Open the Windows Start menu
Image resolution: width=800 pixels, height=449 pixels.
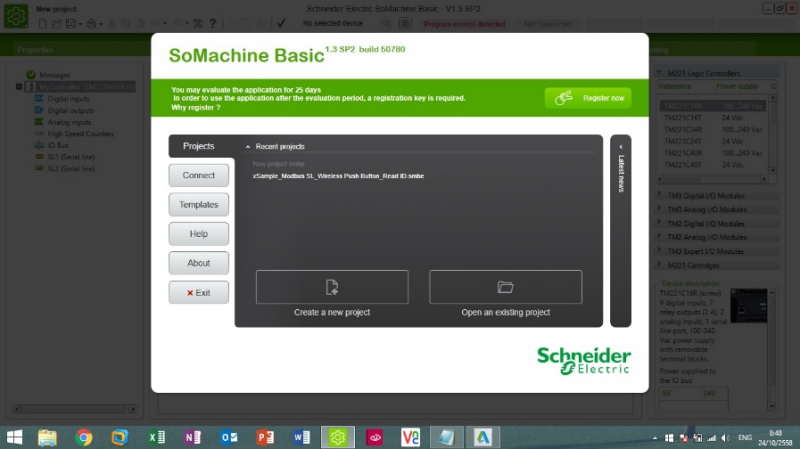point(14,437)
